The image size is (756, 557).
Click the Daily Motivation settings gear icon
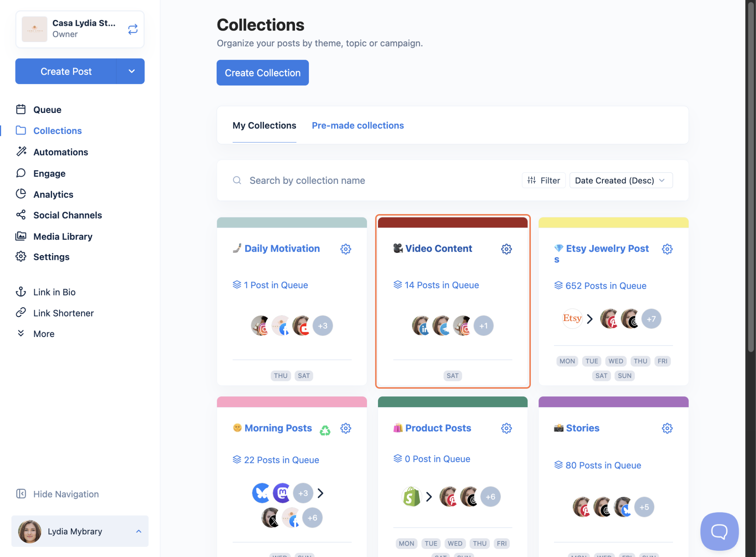[346, 249]
